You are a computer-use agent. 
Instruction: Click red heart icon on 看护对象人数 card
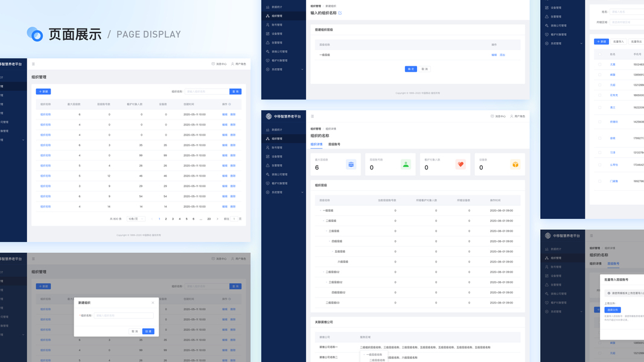tap(461, 164)
